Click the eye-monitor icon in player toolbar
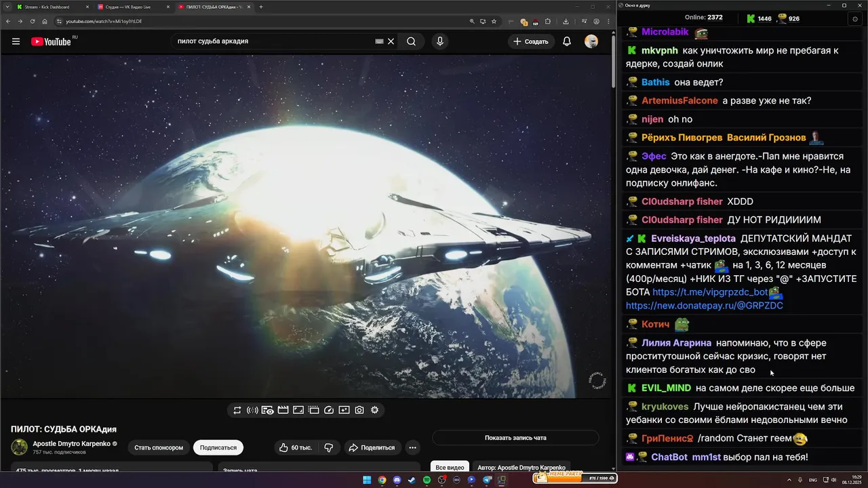This screenshot has width=868, height=488. click(268, 410)
